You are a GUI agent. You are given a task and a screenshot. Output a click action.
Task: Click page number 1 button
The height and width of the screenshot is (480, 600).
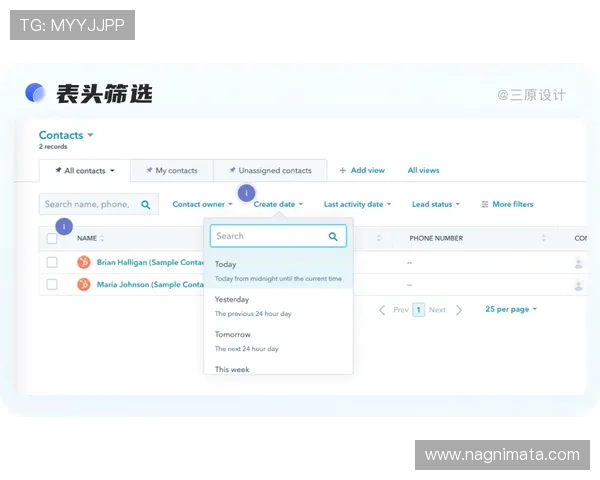[419, 310]
